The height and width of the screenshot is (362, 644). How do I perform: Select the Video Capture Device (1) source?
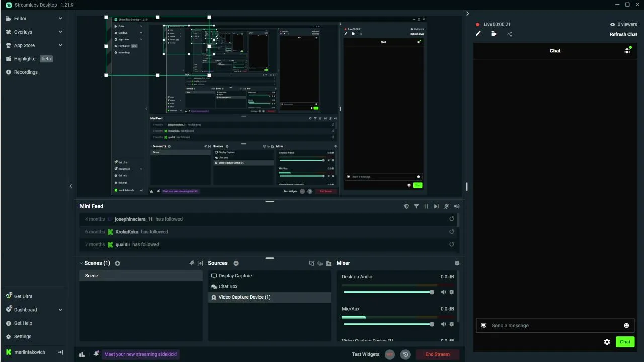269,297
